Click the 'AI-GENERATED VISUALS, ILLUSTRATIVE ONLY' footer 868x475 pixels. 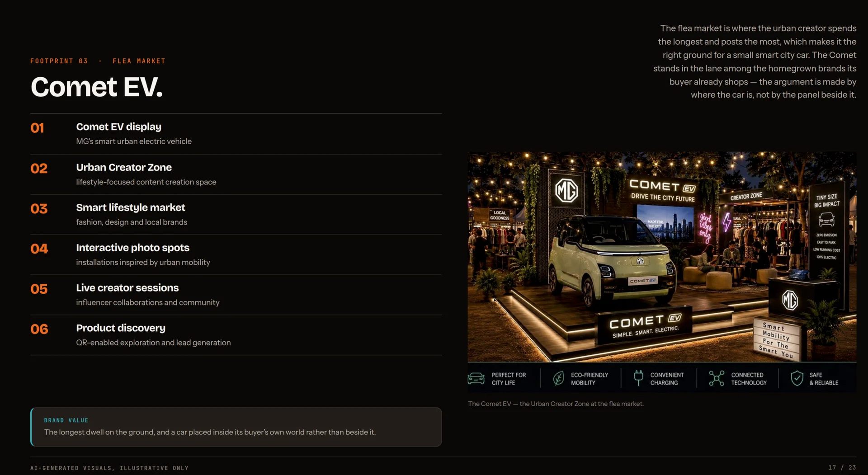[109, 468]
